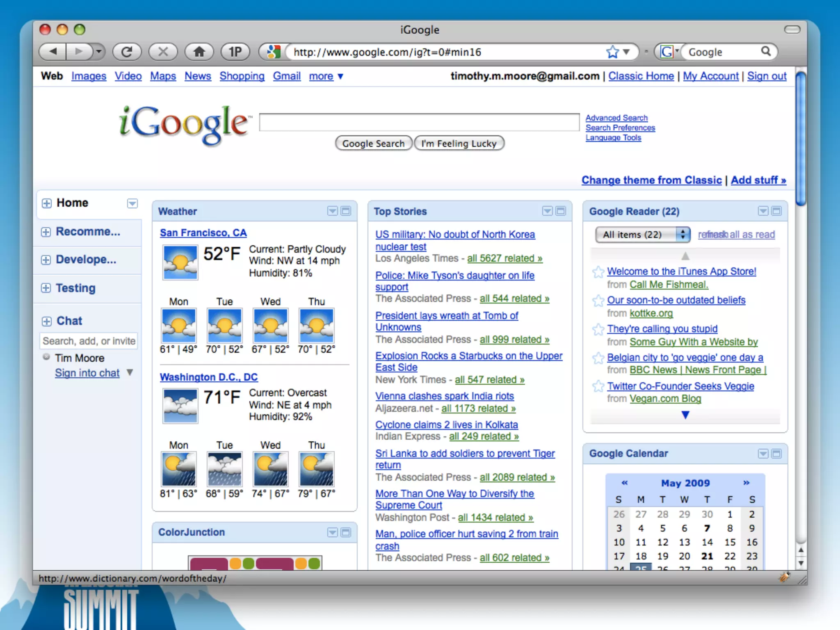This screenshot has height=630, width=840.
Task: Click the Google Search button
Action: click(373, 143)
